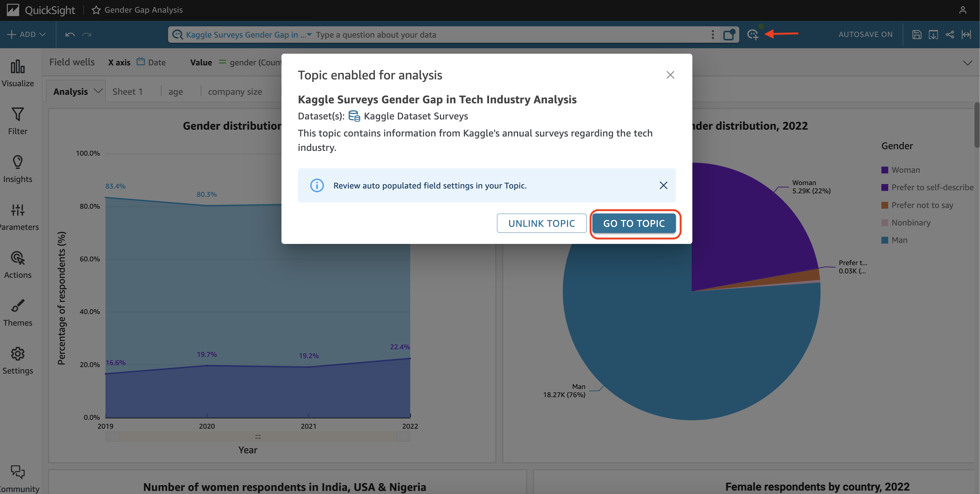Click the Q bar pinboard icon
The width and height of the screenshot is (980, 494).
point(729,35)
